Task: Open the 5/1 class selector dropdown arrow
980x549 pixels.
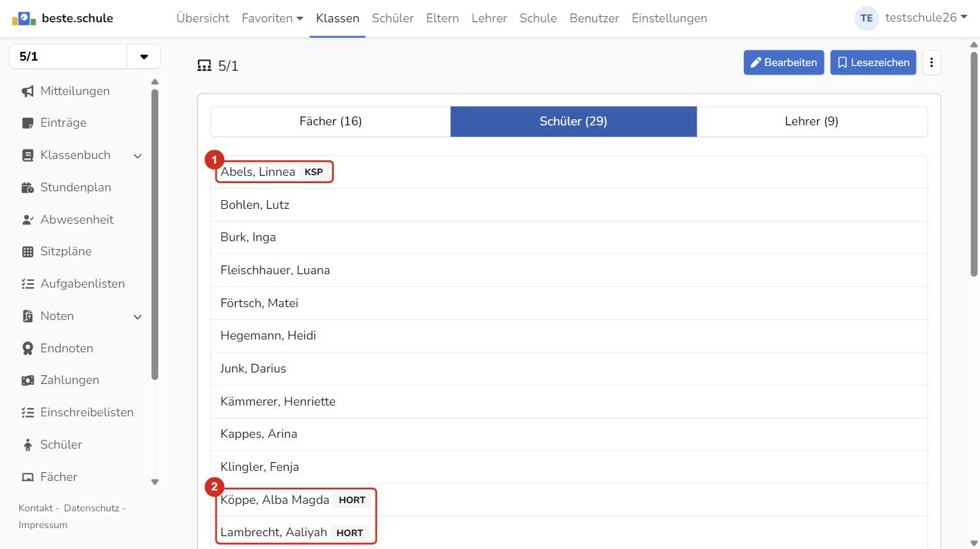Action: point(143,57)
